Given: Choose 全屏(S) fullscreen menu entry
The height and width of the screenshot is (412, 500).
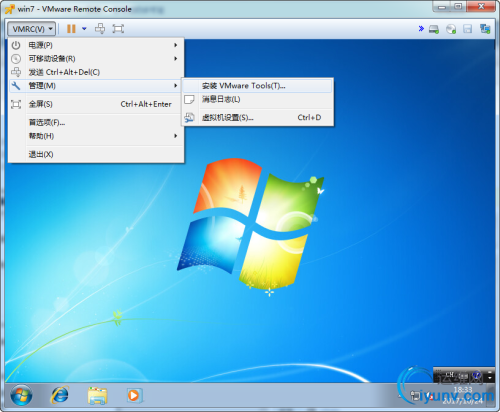Looking at the screenshot, I should [x=96, y=104].
